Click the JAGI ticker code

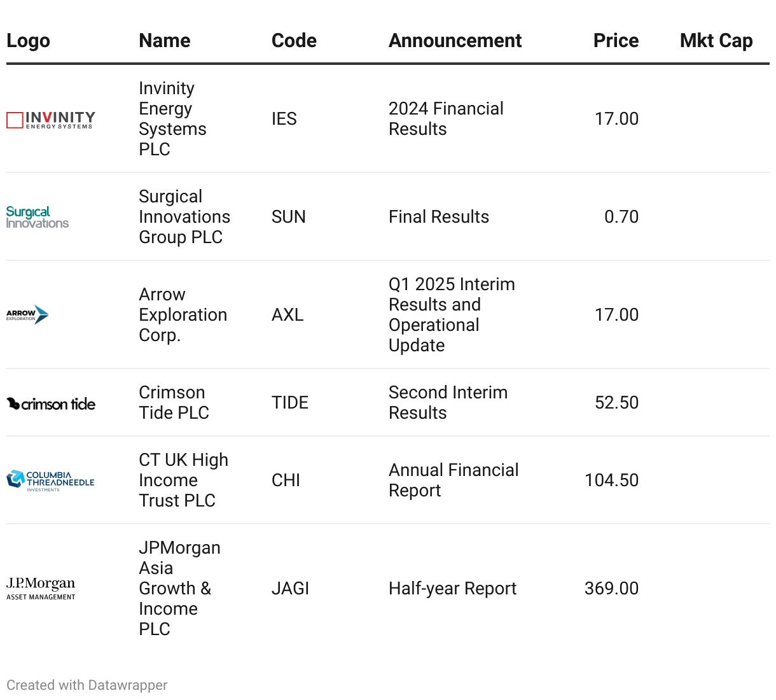290,589
